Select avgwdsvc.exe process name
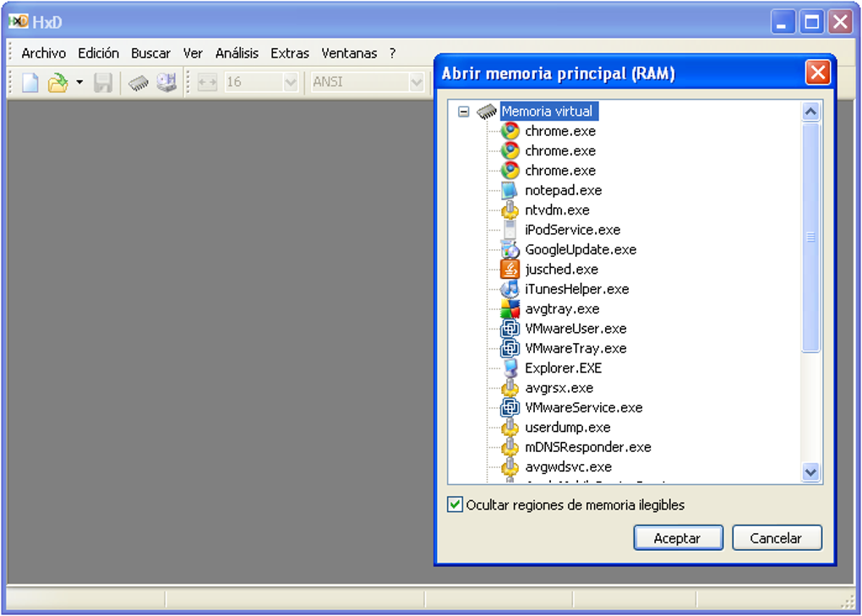Screen dimensions: 862x616 coord(568,467)
